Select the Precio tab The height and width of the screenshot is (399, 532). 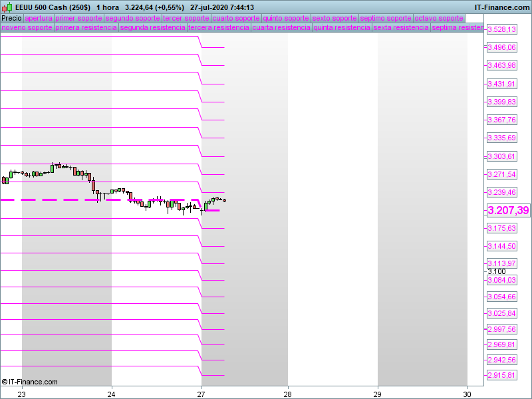point(11,19)
